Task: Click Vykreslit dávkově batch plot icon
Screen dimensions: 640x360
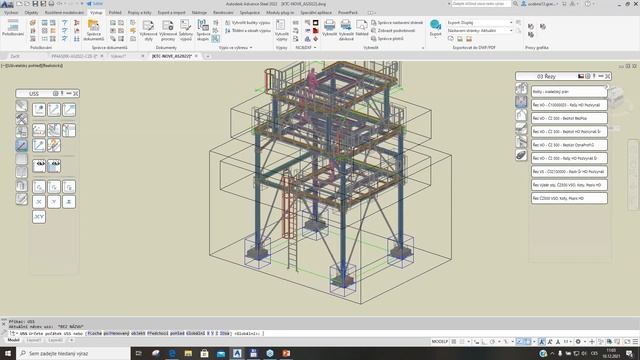Action: click(x=346, y=30)
